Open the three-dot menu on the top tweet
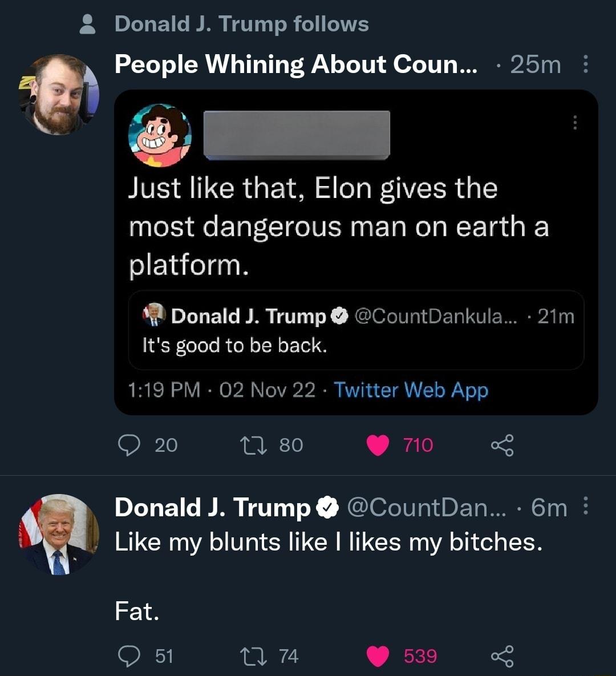 pos(587,64)
